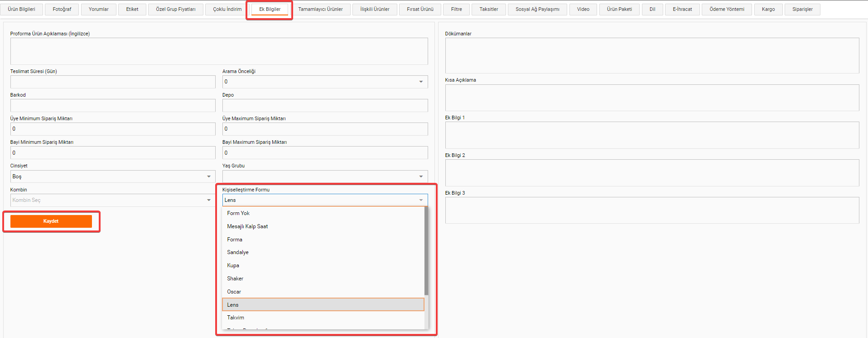Choose Mesajlı Kalp Saat option
This screenshot has height=338, width=868.
click(323, 226)
